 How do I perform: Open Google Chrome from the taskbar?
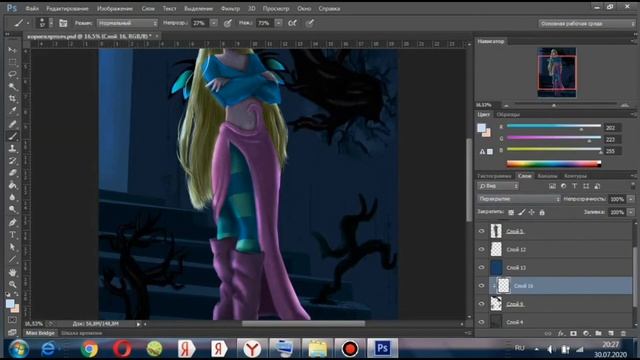pyautogui.click(x=89, y=349)
